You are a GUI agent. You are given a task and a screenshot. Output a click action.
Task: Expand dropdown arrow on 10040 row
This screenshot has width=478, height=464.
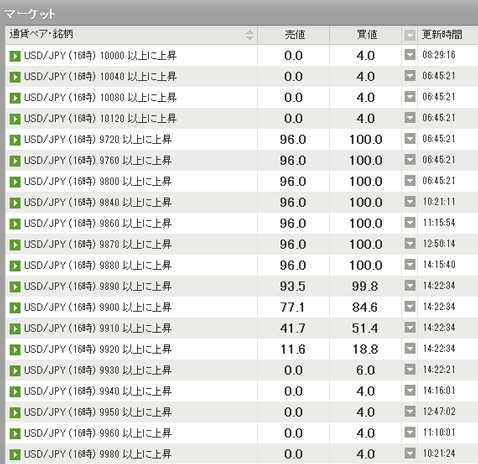click(x=410, y=76)
